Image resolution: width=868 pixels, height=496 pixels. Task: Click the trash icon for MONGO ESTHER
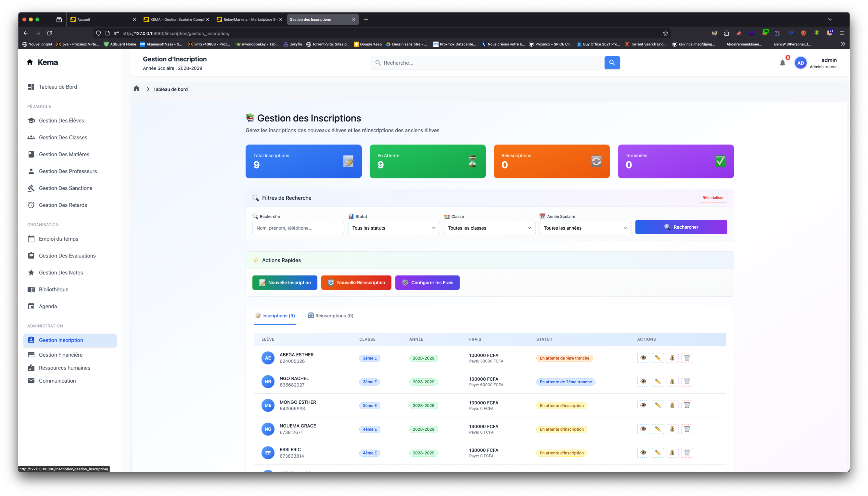(x=687, y=405)
